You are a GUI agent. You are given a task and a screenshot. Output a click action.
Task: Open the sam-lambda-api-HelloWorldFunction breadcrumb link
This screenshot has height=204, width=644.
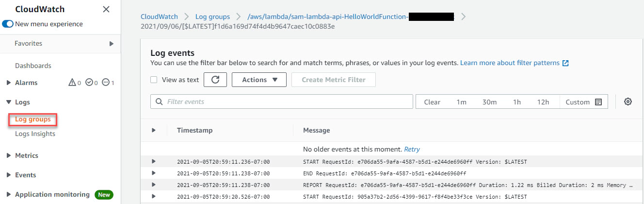(x=351, y=17)
